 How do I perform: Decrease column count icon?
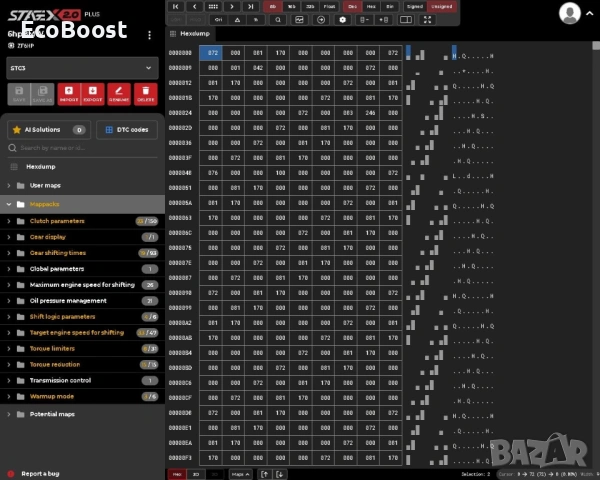[364, 20]
